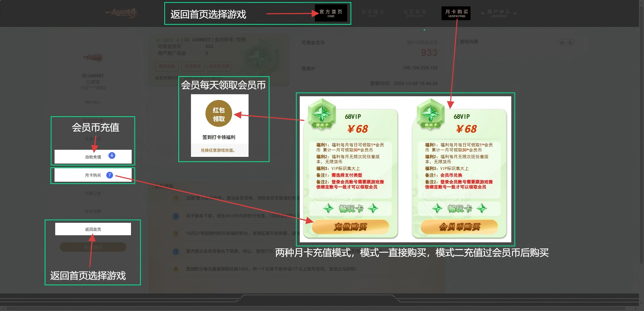This screenshot has width=644, height=311.
Task: Click the numbered badge 7 beside 月卡购买
Action: coord(110,175)
